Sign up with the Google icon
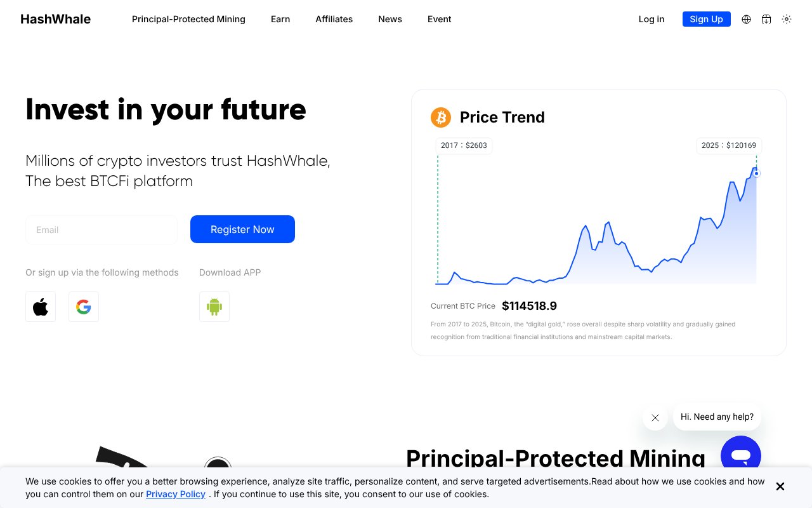 [83, 307]
